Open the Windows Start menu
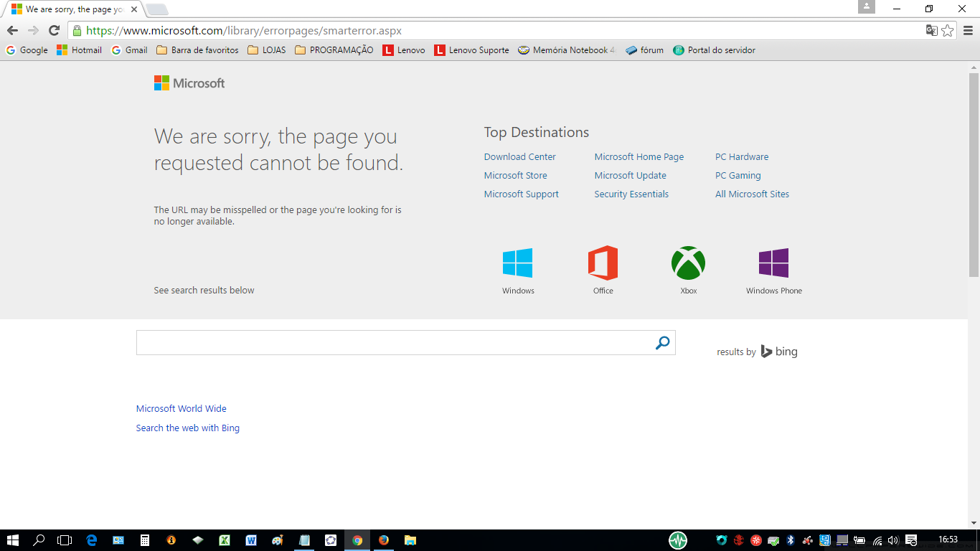 click(x=13, y=540)
